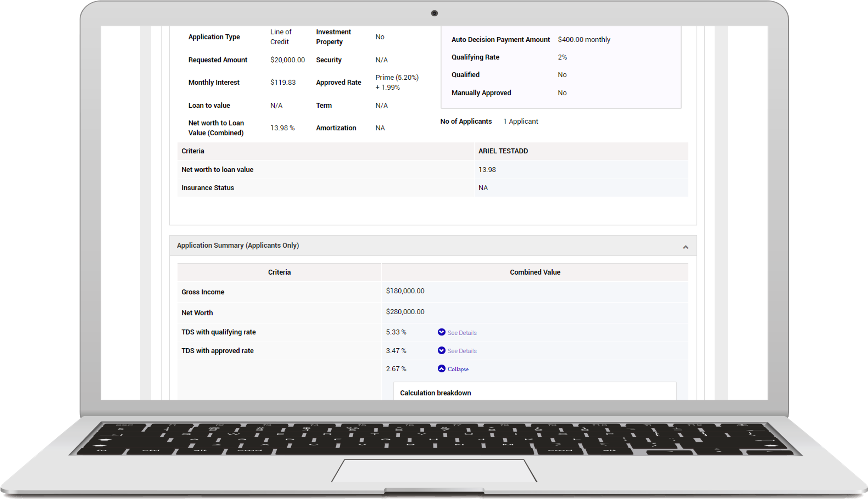Click the Auto Decision Payment Amount label
The height and width of the screenshot is (499, 868).
click(500, 39)
